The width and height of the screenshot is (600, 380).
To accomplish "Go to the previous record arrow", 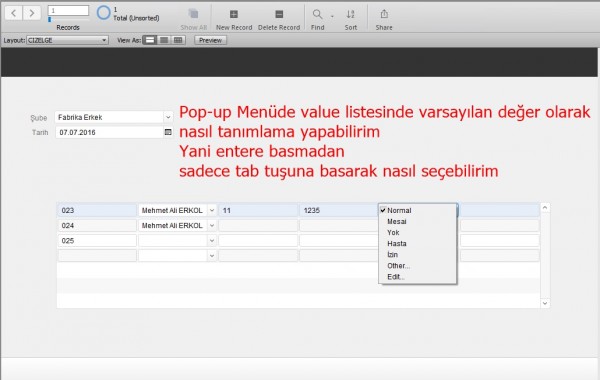I will click(x=13, y=13).
